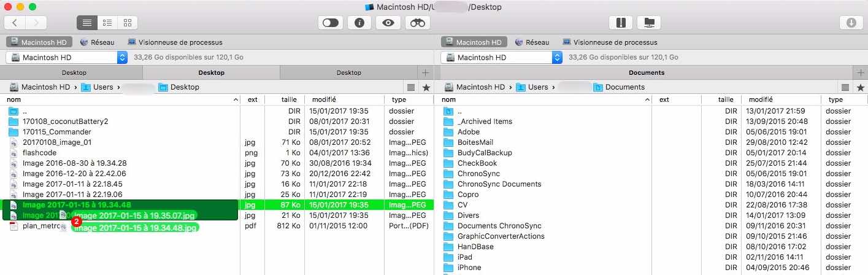Open Visionneuse de processus in right pane
The width and height of the screenshot is (868, 275).
coord(609,42)
